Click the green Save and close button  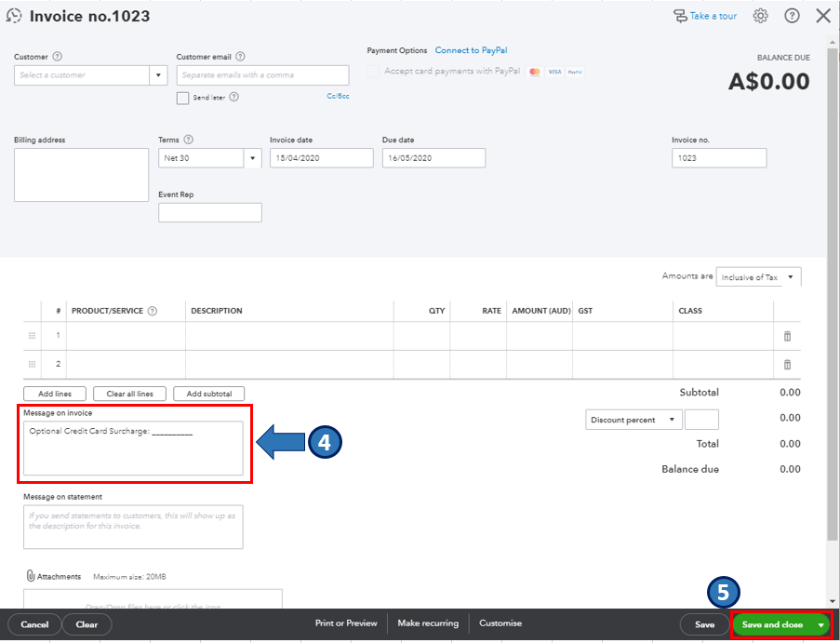click(772, 624)
